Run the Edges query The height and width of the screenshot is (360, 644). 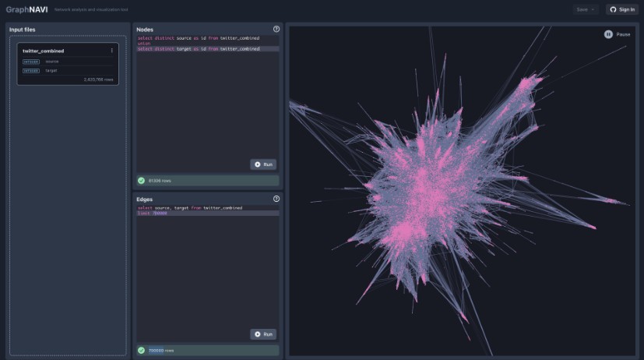tap(263, 334)
